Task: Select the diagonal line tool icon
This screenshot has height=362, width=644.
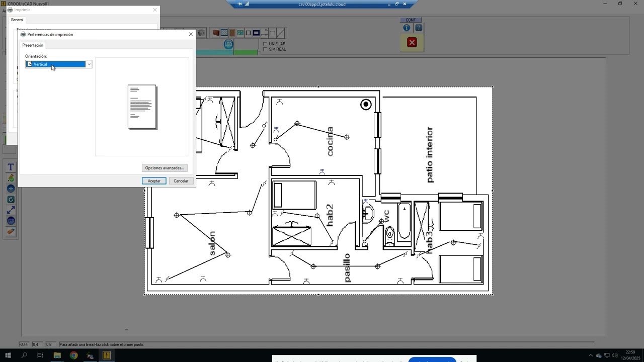Action: tap(281, 33)
